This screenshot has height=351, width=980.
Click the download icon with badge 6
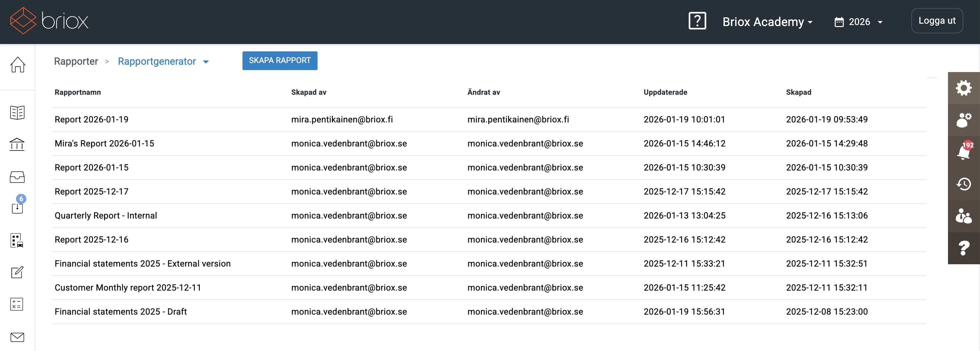click(x=17, y=208)
